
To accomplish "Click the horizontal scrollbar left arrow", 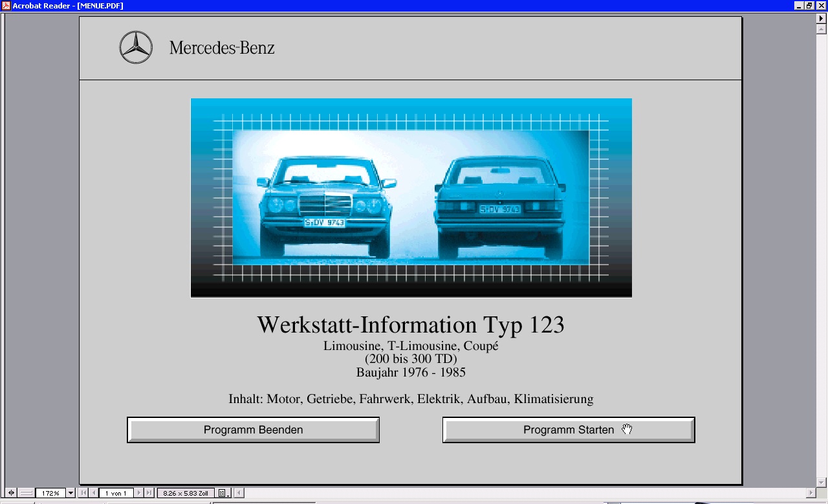I will pos(239,493).
